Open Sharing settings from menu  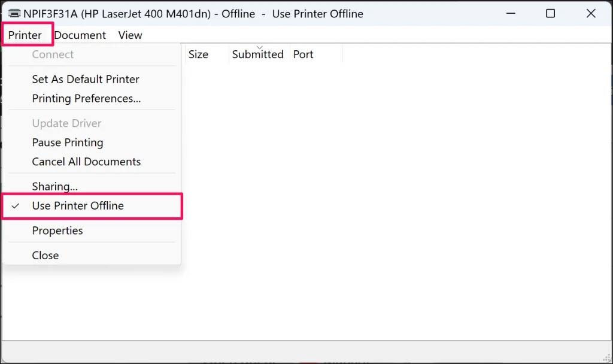(x=92, y=186)
